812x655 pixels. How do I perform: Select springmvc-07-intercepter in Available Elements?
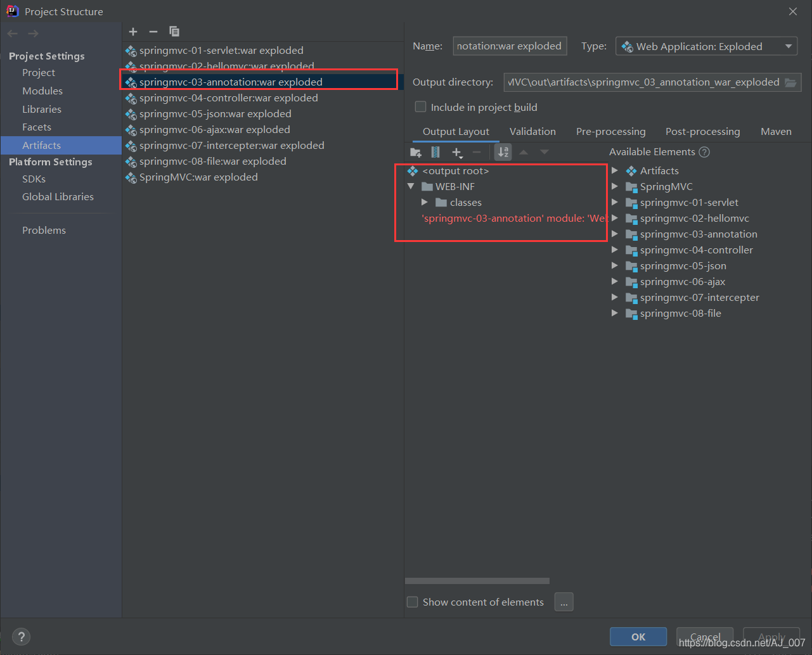click(x=699, y=298)
